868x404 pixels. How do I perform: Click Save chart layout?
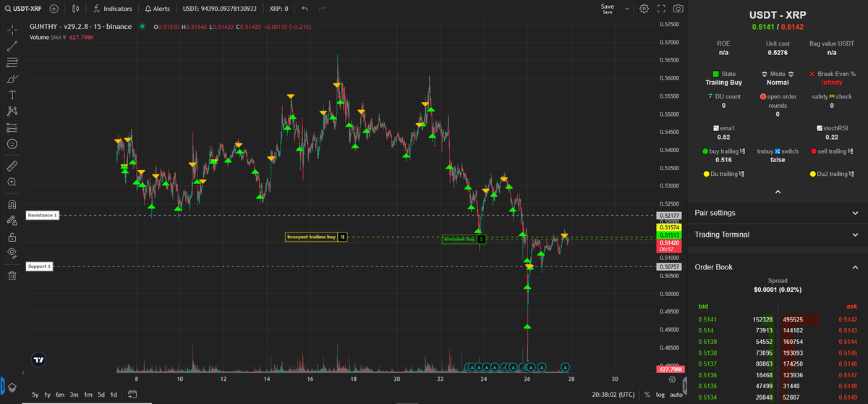(x=608, y=9)
